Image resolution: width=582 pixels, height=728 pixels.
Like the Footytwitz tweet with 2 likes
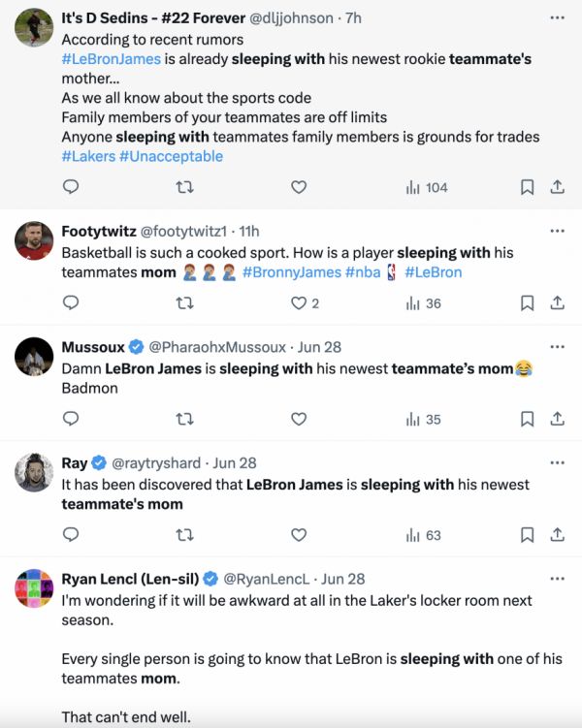[299, 303]
